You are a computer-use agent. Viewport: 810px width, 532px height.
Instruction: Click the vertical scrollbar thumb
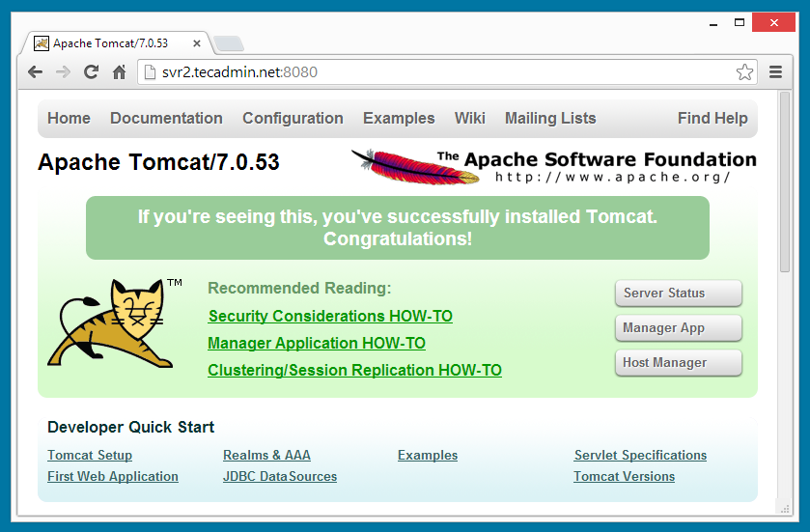click(x=785, y=182)
